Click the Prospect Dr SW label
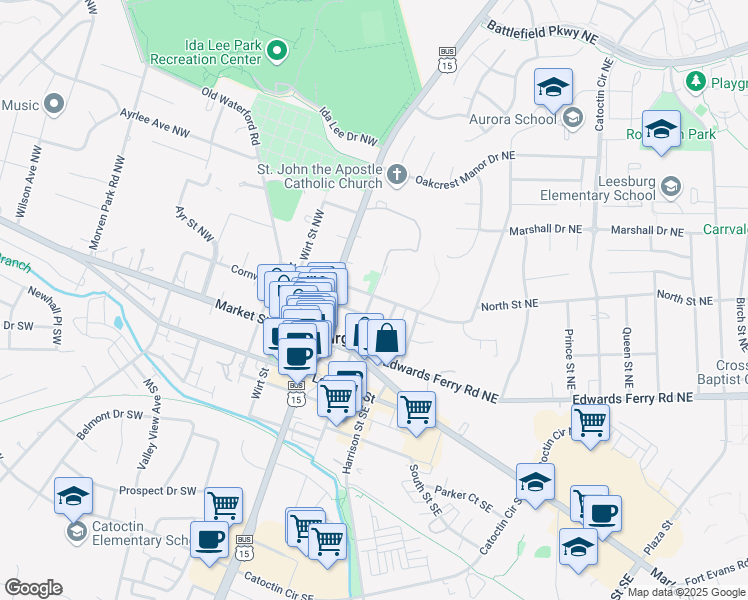Viewport: 748px width, 600px height. 157,491
